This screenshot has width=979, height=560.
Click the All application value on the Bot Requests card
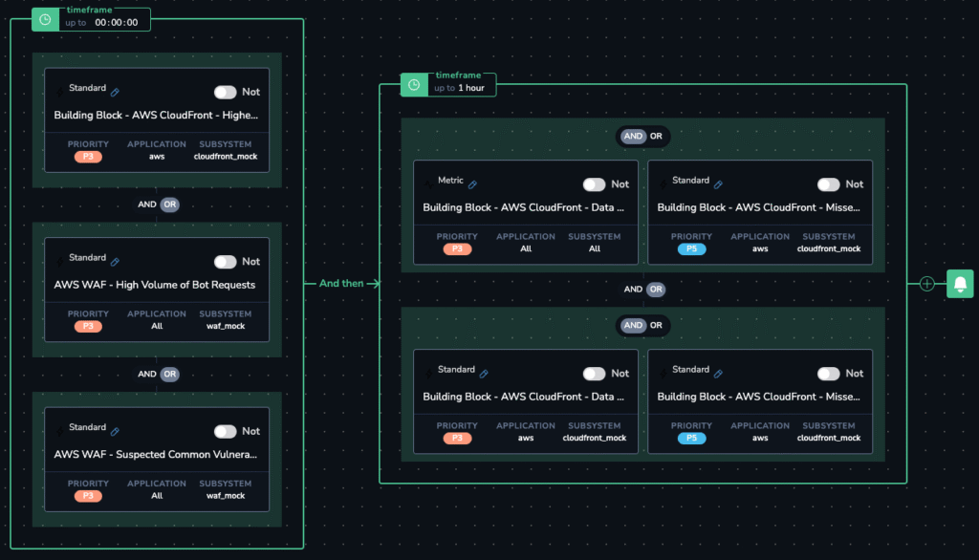157,327
